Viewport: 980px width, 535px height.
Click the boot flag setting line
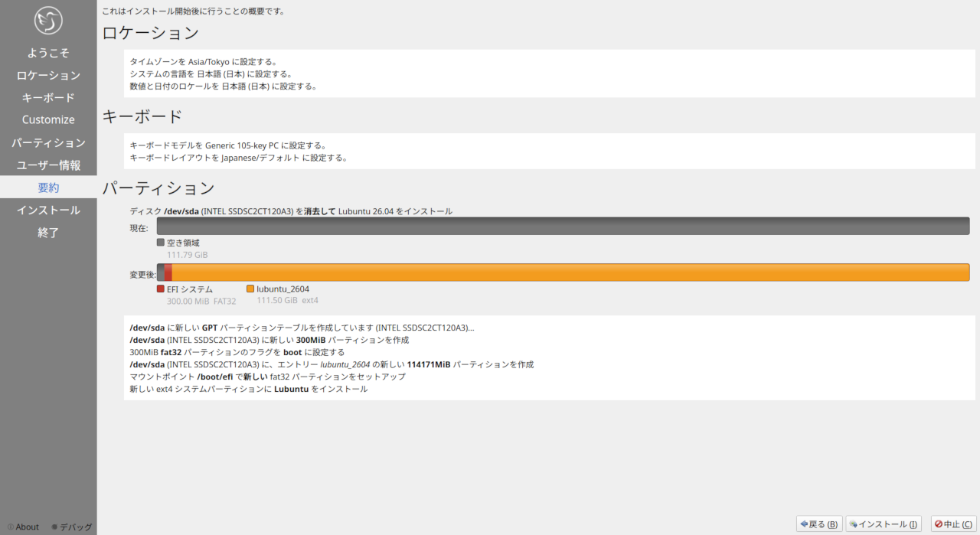tap(237, 352)
